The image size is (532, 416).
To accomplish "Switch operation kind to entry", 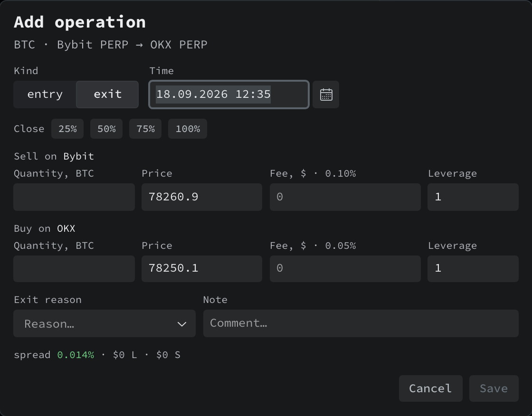I will point(45,95).
